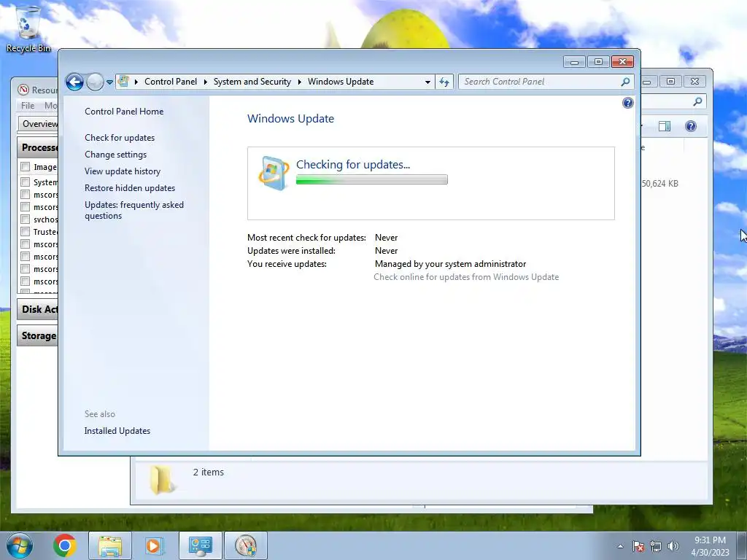Tick the System checkbox in Resource Monitor
747x560 pixels.
pyautogui.click(x=26, y=182)
